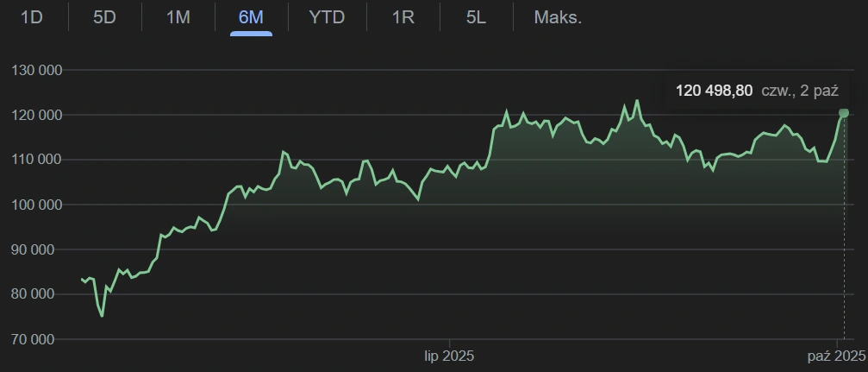Click the 130 000 y-axis label

click(x=38, y=70)
